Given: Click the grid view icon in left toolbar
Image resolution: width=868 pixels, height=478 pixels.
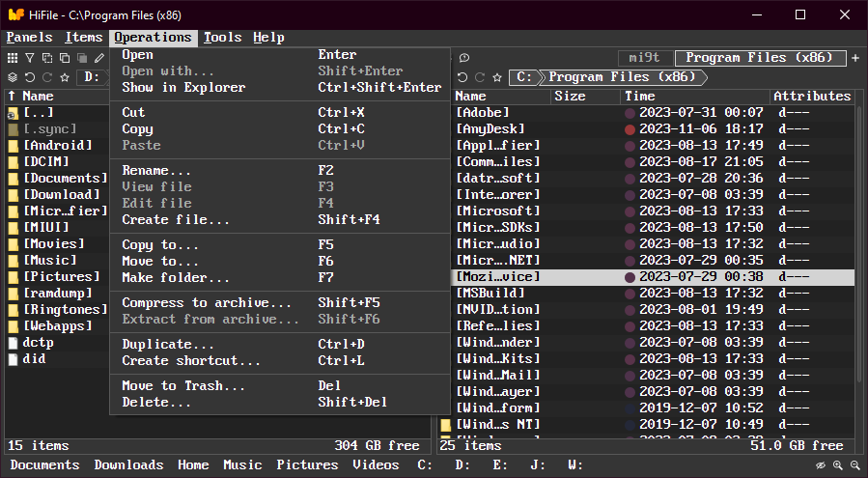Looking at the screenshot, I should click(13, 59).
